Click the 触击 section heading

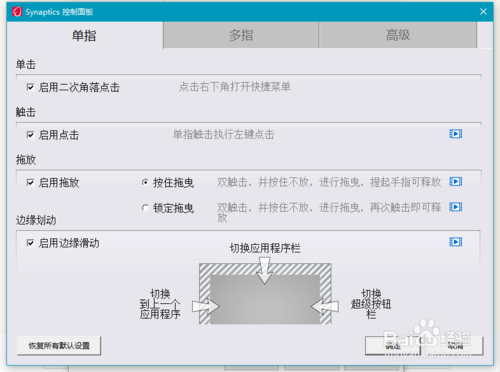pos(26,112)
